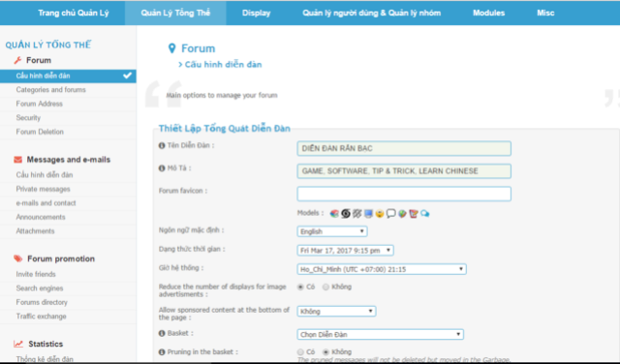620x364 pixels.
Task: Select Không for reduce image advertisements
Action: (325, 287)
